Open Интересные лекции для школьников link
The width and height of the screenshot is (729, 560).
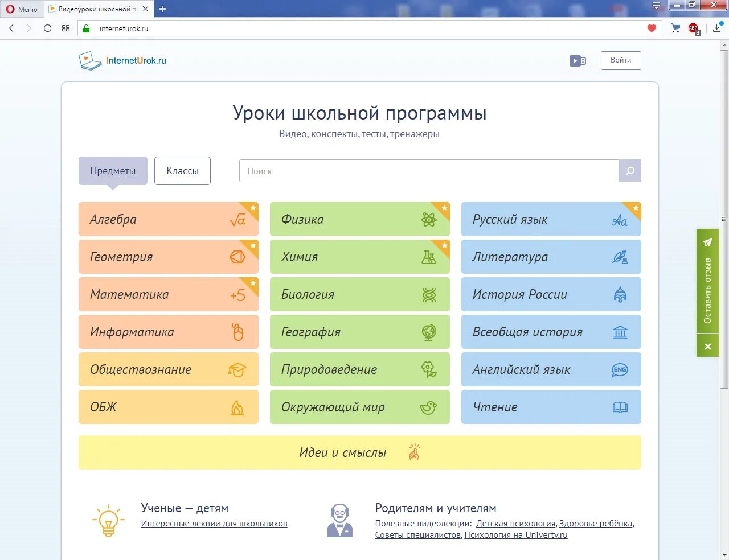(214, 524)
